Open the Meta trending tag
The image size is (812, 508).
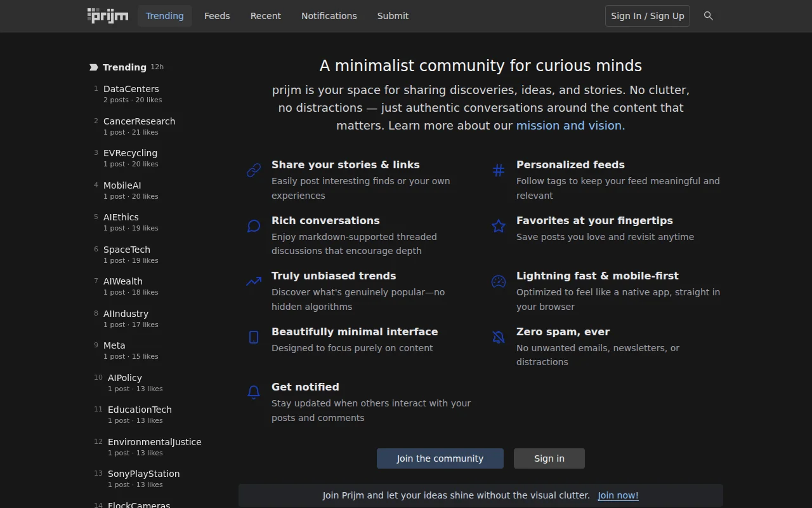(114, 345)
